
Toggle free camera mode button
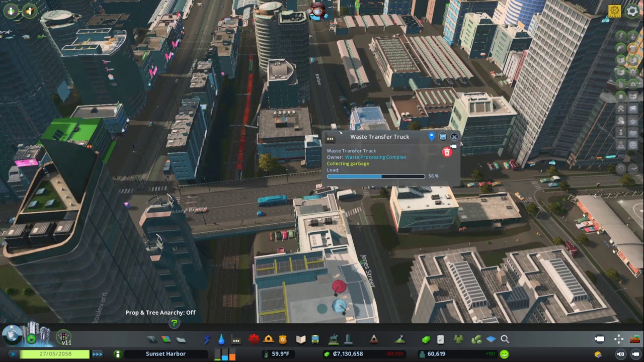coord(635,354)
